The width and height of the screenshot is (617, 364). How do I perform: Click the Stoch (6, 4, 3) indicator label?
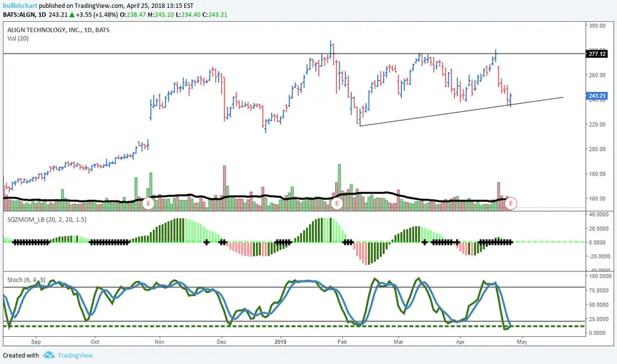click(26, 280)
